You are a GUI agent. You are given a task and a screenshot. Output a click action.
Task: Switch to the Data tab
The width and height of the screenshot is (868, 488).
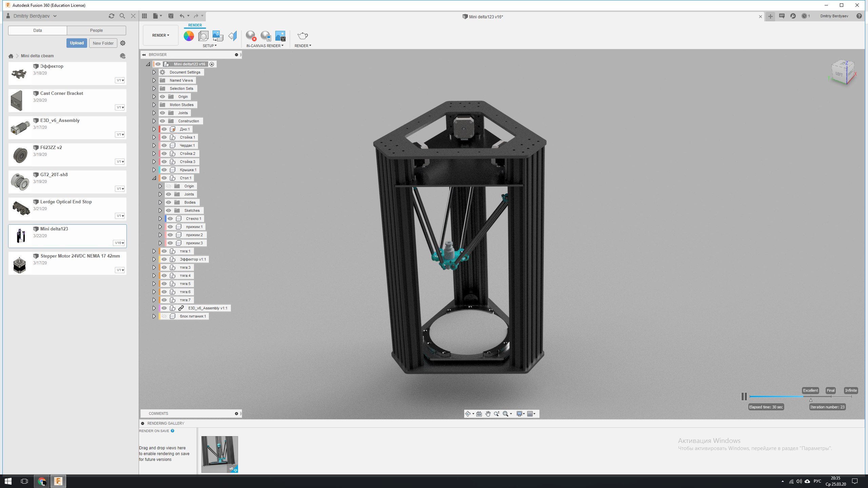click(38, 30)
